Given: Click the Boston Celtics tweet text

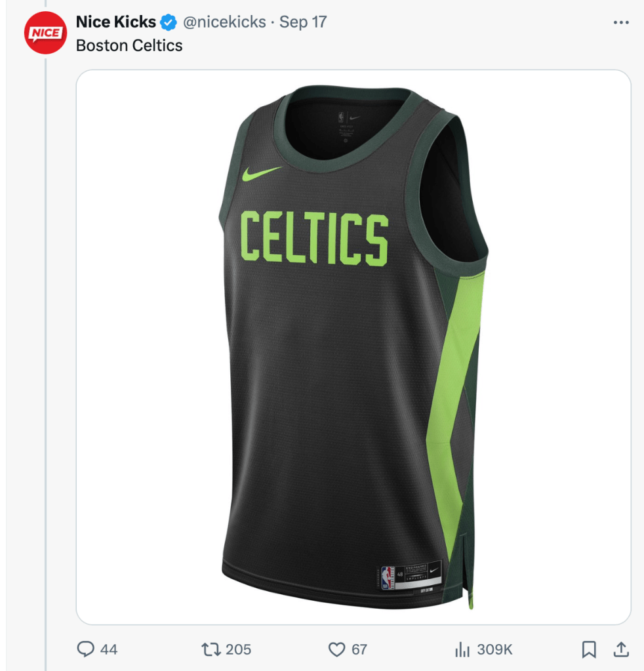Looking at the screenshot, I should coord(129,45).
